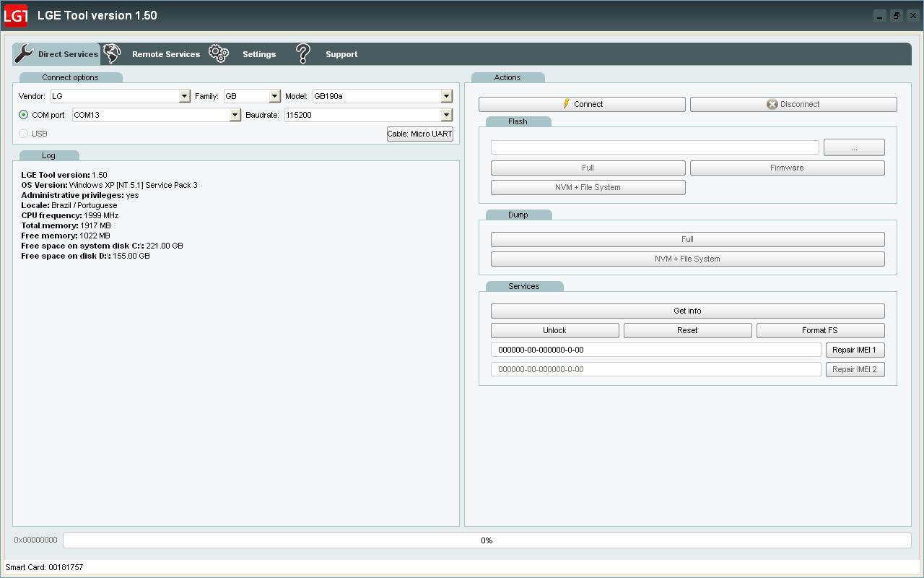Click the Locale: Brazil / Portuguese log line

69,205
